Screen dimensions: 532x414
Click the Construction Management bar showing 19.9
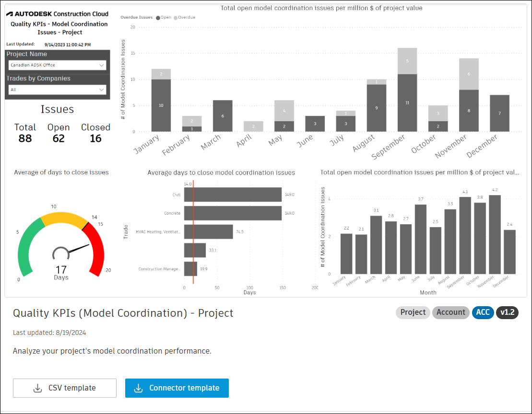tap(190, 269)
